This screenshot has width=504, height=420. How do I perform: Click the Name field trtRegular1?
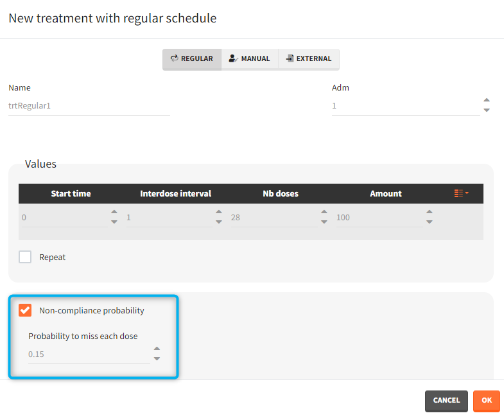[x=89, y=106]
